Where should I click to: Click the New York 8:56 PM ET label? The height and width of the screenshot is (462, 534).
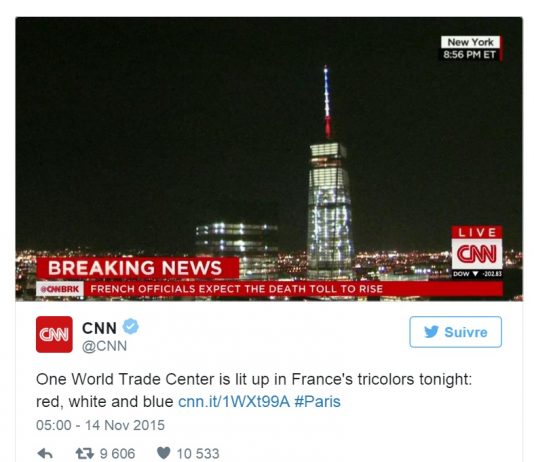[x=471, y=48]
